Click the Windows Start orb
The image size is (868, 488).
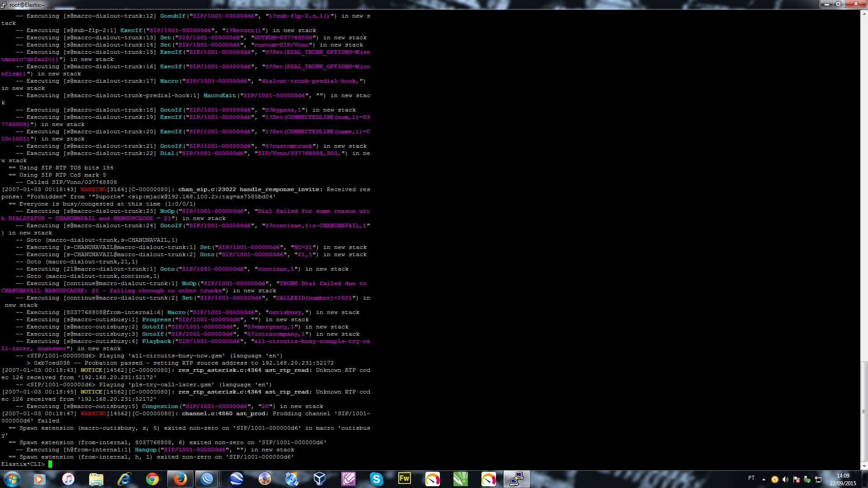(x=12, y=479)
